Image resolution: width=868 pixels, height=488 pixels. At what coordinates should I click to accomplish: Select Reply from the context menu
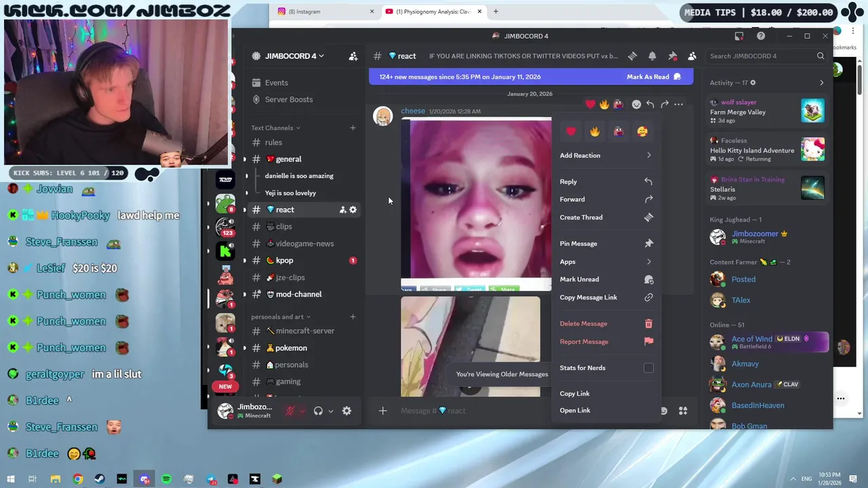(606, 182)
